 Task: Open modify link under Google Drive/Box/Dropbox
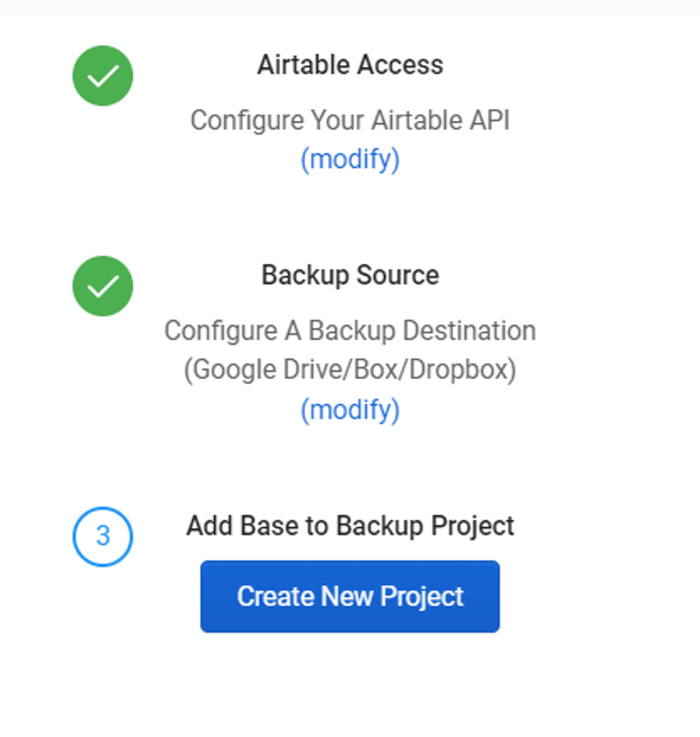(350, 410)
